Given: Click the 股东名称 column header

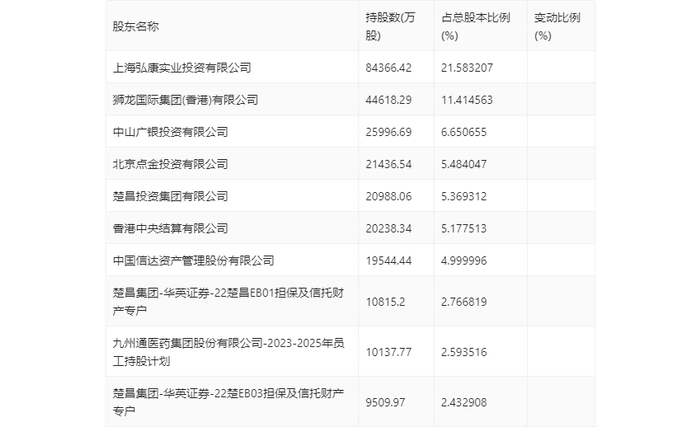Looking at the screenshot, I should (x=135, y=26).
